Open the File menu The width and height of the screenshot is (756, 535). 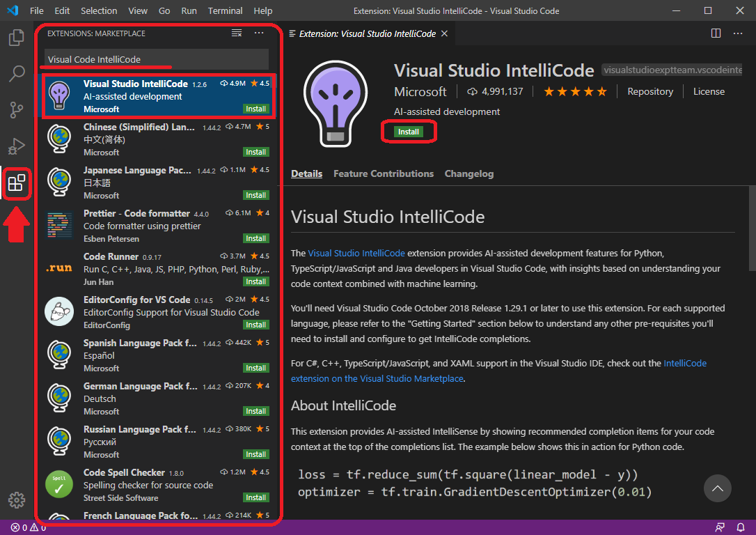click(37, 10)
